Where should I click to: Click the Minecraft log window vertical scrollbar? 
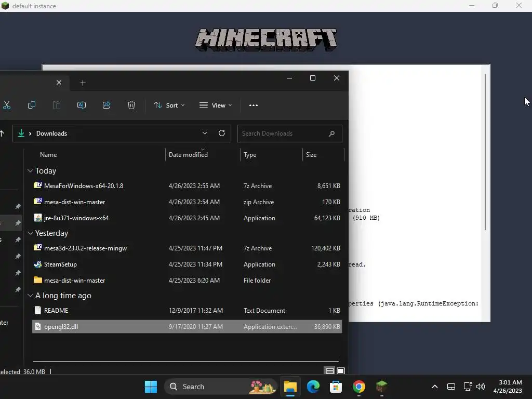click(485, 152)
